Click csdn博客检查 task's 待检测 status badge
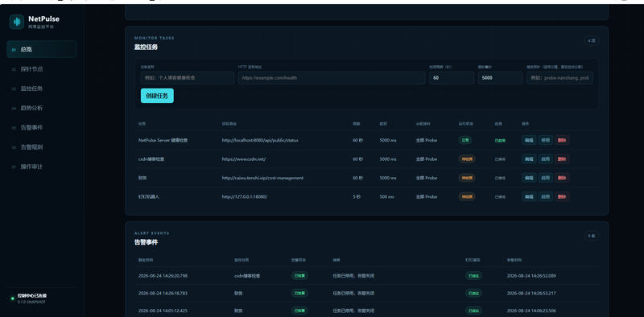This screenshot has height=317, width=644. coord(467,159)
